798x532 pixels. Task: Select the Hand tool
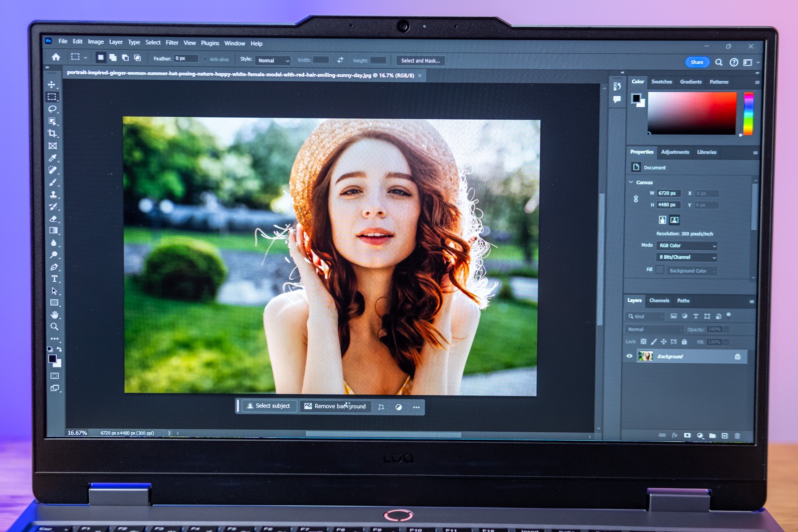54,315
